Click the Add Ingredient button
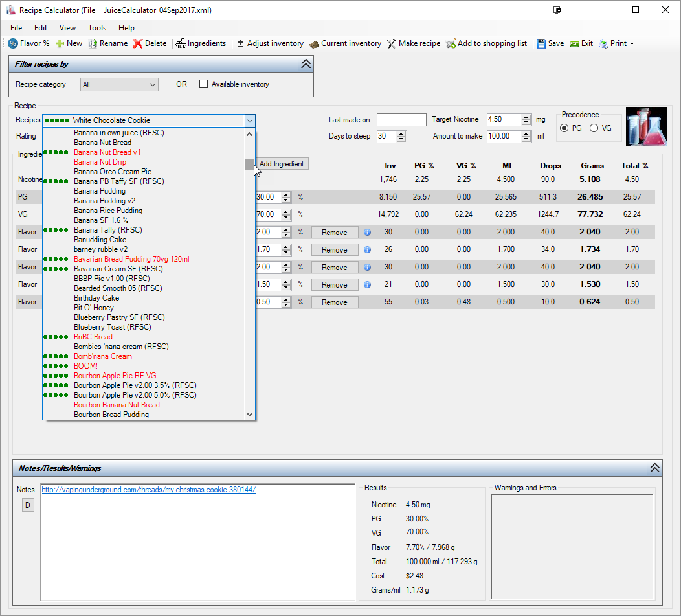Image resolution: width=681 pixels, height=616 pixels. (x=282, y=164)
